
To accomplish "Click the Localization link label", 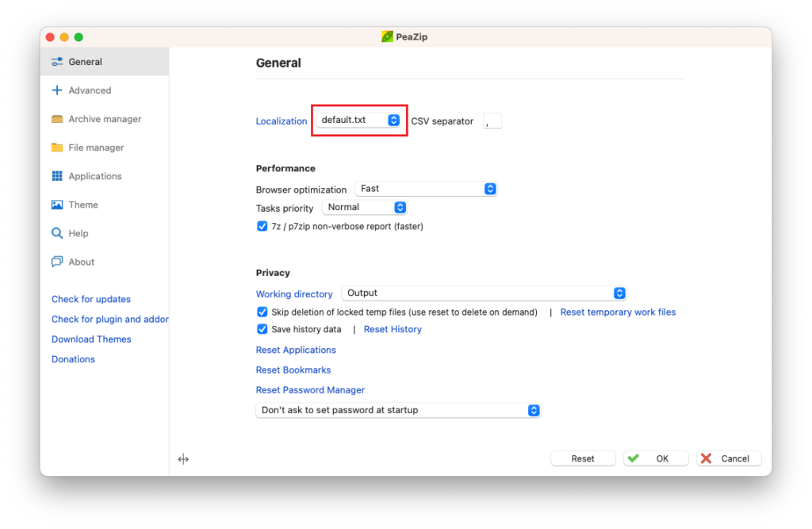I will tap(282, 121).
